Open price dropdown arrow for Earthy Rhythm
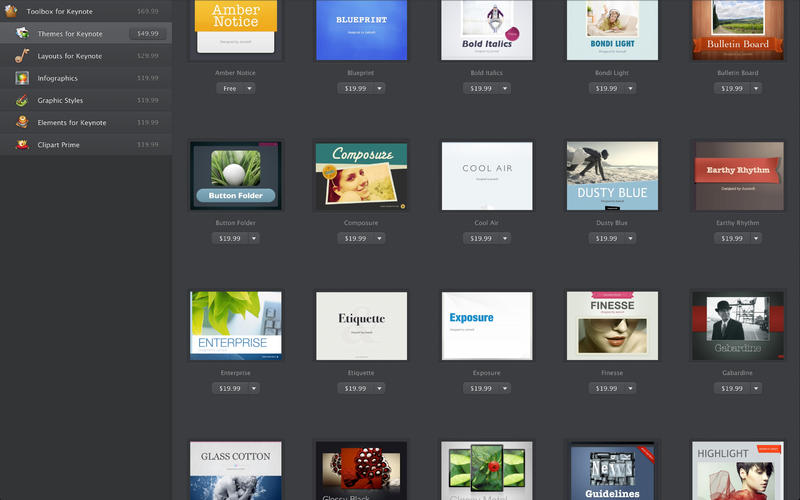Image resolution: width=800 pixels, height=500 pixels. point(756,238)
